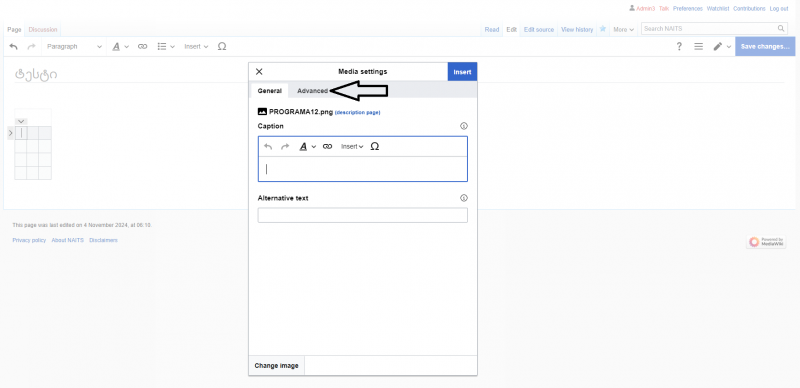Open main toolbar text style menu
The image size is (800, 388).
click(x=120, y=46)
